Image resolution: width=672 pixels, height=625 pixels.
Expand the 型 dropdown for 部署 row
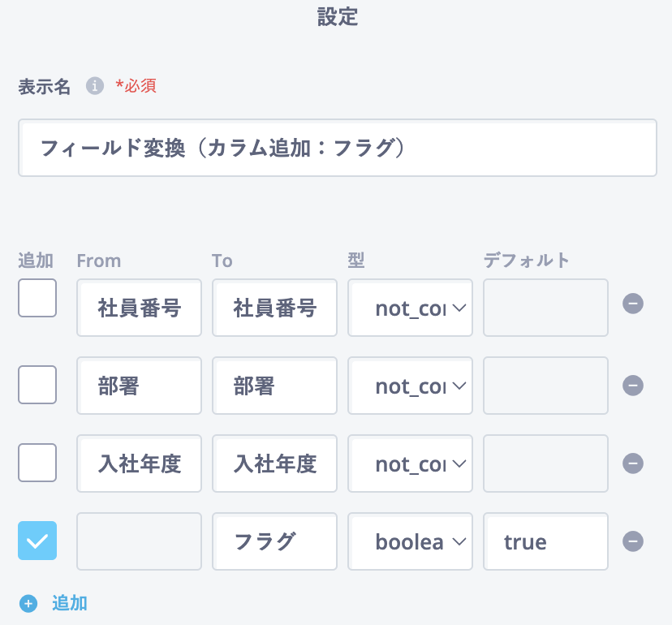click(411, 386)
